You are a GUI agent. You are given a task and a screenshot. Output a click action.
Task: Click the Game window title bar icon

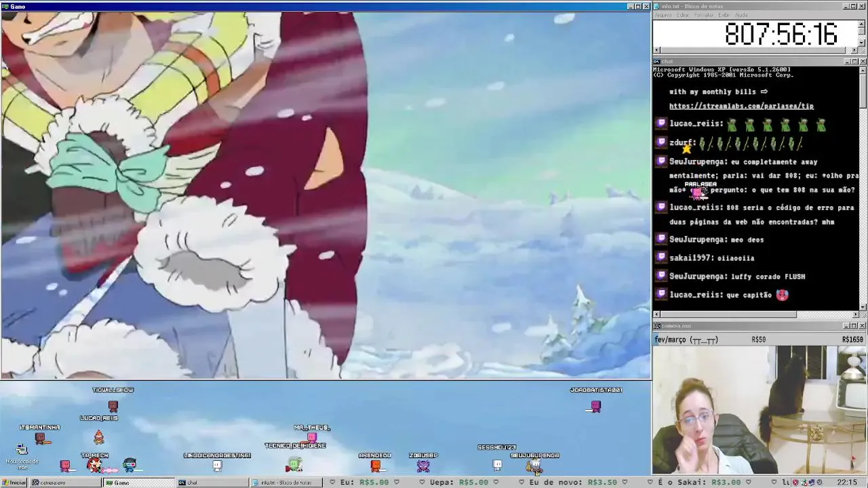5,6
